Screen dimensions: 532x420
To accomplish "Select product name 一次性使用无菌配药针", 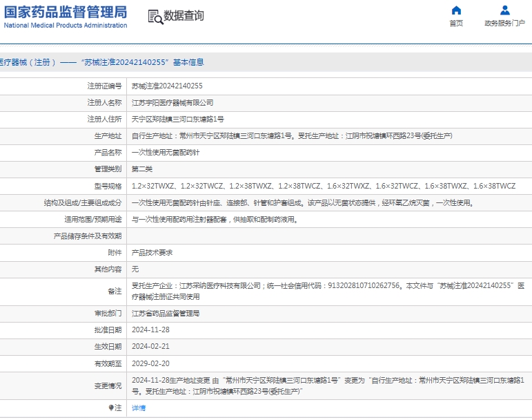I will pyautogui.click(x=166, y=153).
